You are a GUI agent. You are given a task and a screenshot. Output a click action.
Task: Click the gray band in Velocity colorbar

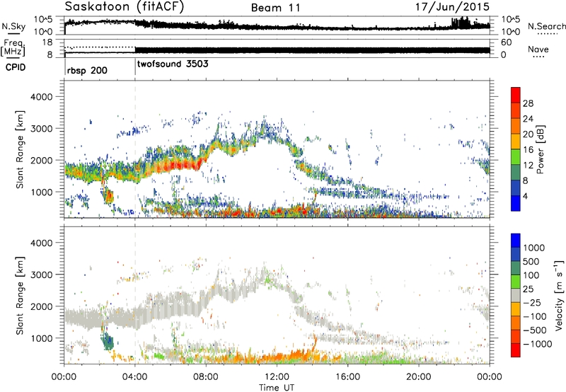516,296
